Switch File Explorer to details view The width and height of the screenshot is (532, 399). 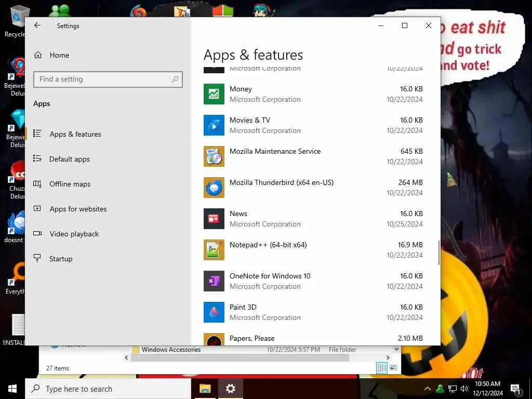(382, 368)
